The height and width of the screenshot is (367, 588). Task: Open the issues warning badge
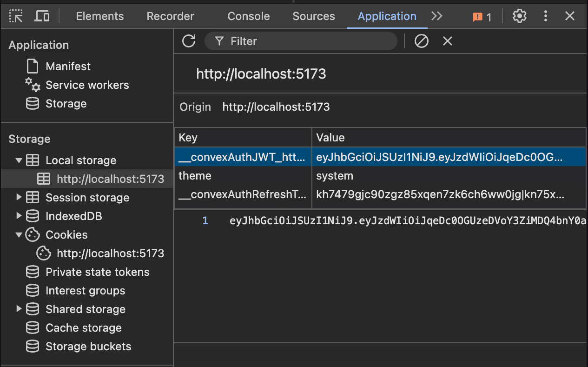pyautogui.click(x=482, y=17)
